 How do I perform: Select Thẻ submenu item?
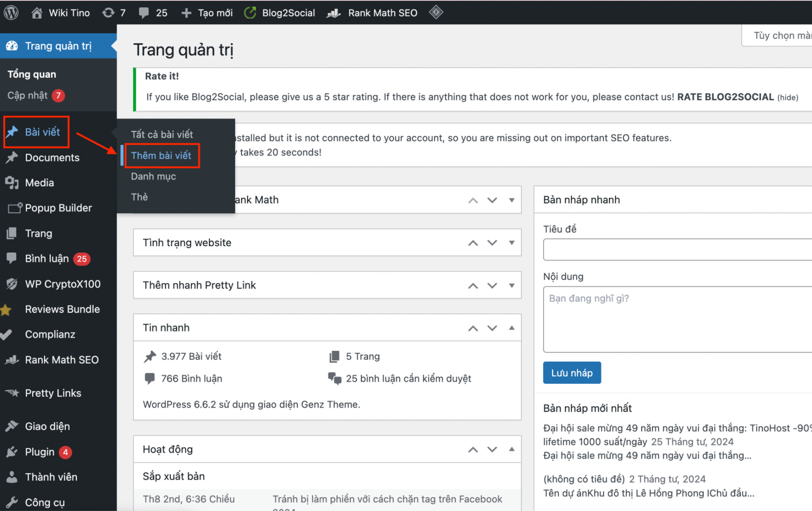click(x=140, y=197)
